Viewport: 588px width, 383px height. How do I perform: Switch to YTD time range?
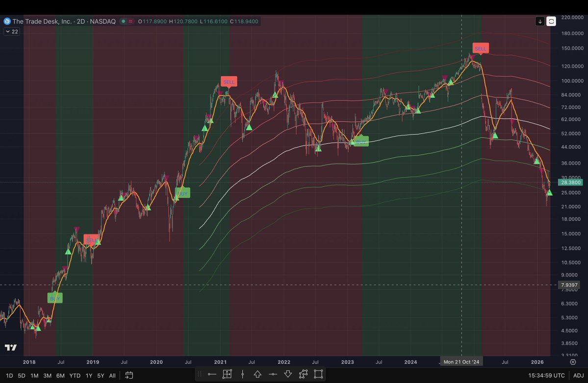click(x=75, y=376)
